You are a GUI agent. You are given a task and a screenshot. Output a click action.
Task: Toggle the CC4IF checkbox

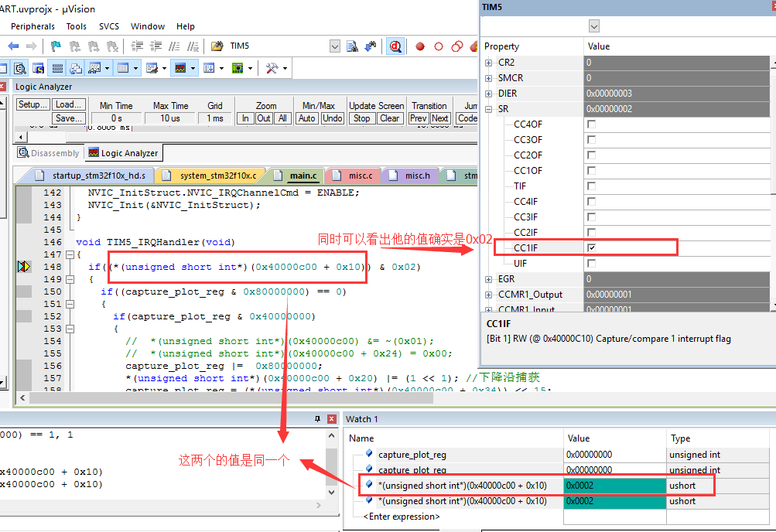click(x=591, y=201)
